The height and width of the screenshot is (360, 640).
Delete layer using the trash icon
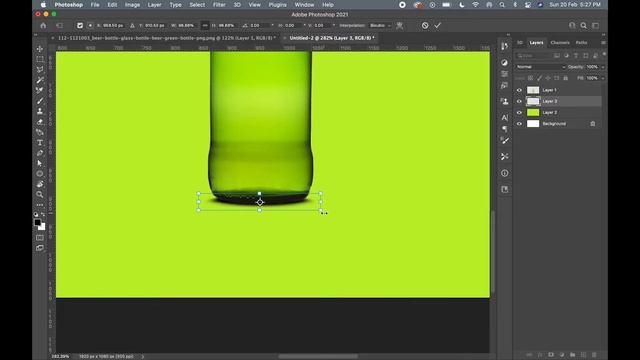[594, 355]
